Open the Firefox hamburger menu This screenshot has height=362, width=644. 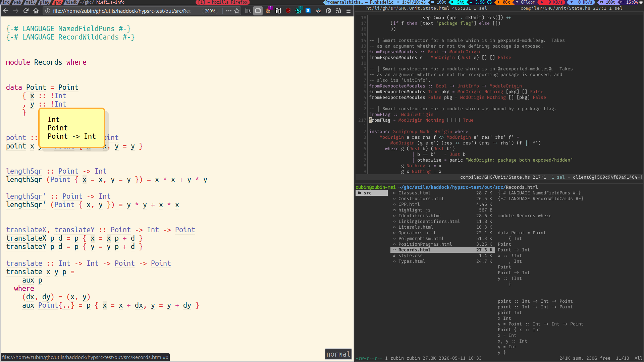[348, 11]
